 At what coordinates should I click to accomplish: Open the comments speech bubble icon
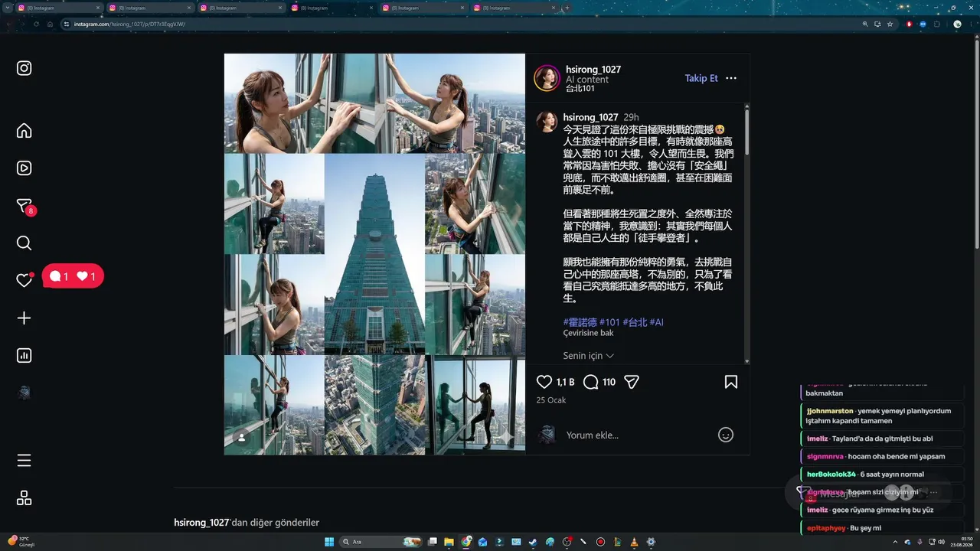coord(590,381)
